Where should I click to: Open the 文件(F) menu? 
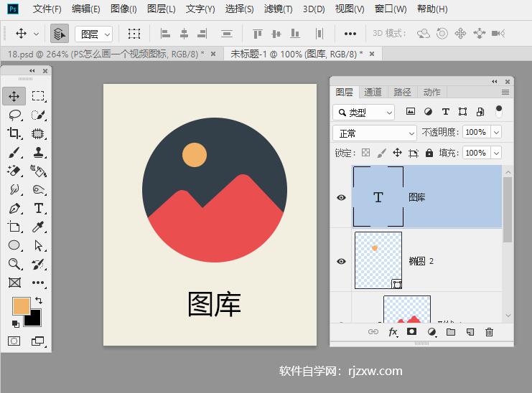pos(47,9)
